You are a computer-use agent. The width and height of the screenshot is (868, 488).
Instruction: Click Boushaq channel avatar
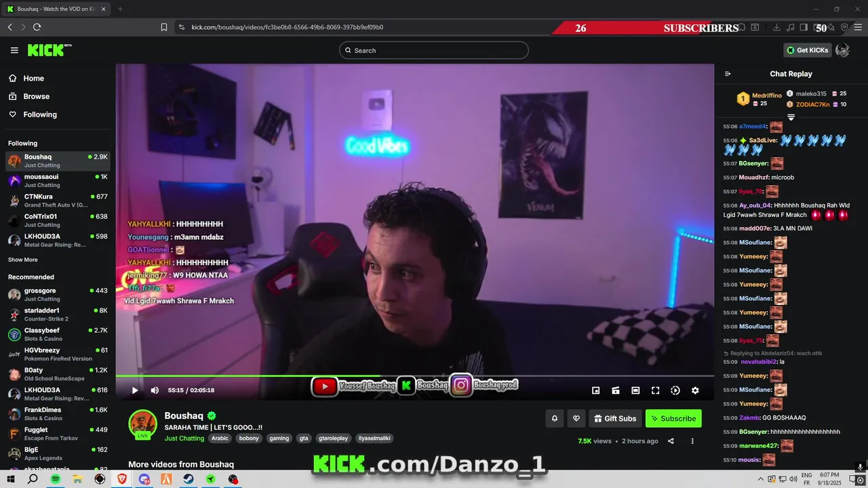tap(142, 424)
